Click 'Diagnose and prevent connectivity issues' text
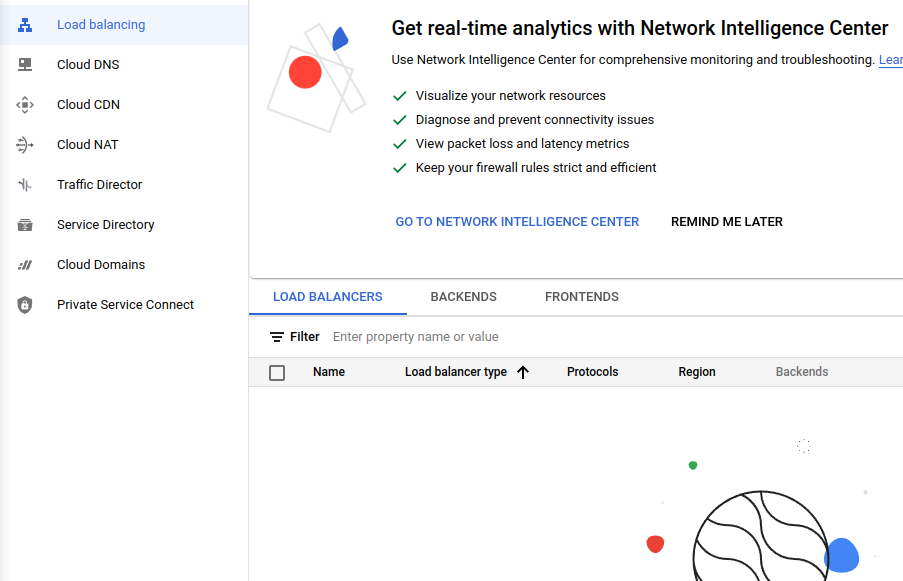Screen dimensions: 903x581 pyautogui.click(x=535, y=120)
